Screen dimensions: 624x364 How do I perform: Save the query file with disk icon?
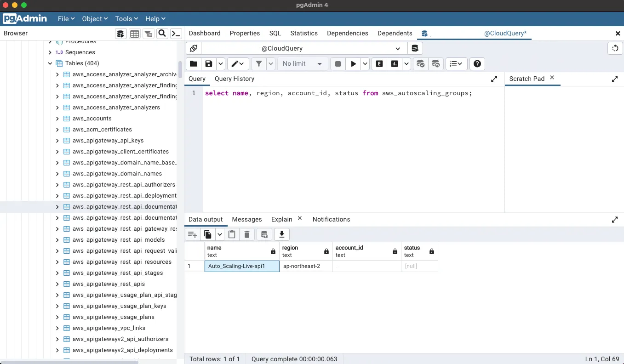point(209,64)
